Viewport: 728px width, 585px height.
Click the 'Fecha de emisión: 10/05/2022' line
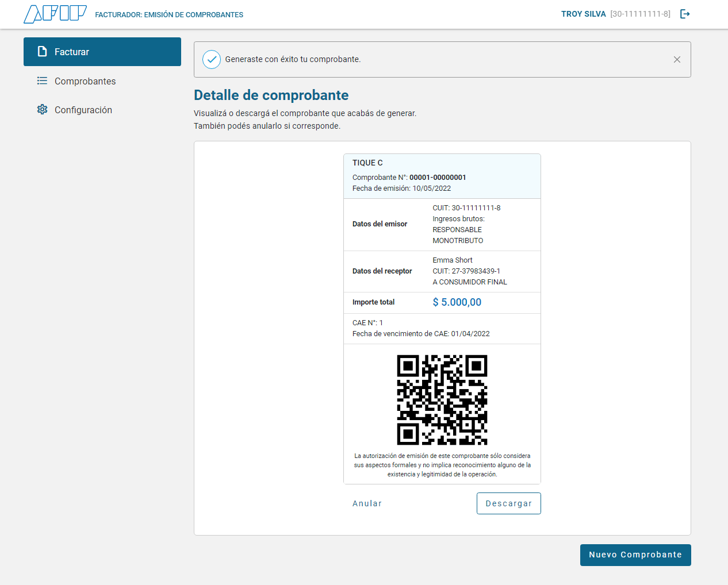click(x=401, y=188)
